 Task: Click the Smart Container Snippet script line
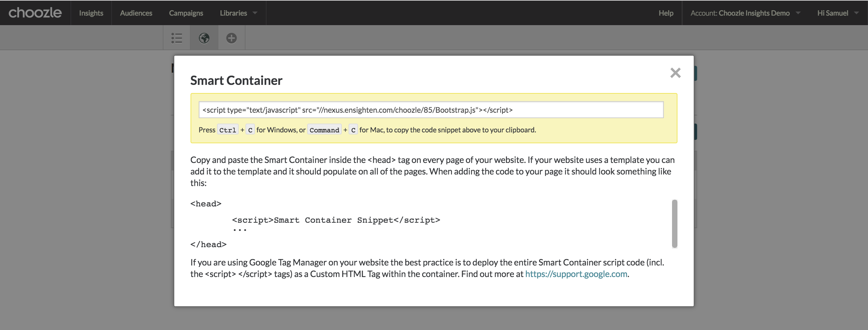pos(336,220)
